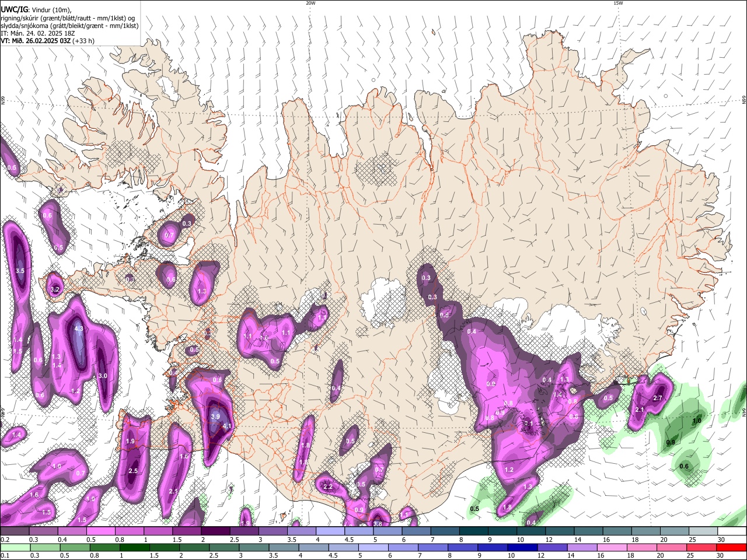The width and height of the screenshot is (747, 560).
Task: Click the 2.7 value off southeast coast
Action: 658,398
